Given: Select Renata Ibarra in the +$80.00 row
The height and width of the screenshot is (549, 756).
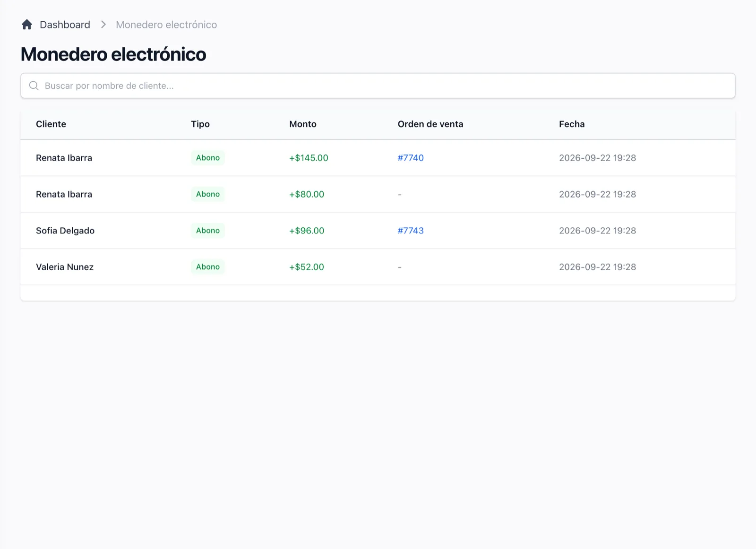Looking at the screenshot, I should [x=64, y=194].
